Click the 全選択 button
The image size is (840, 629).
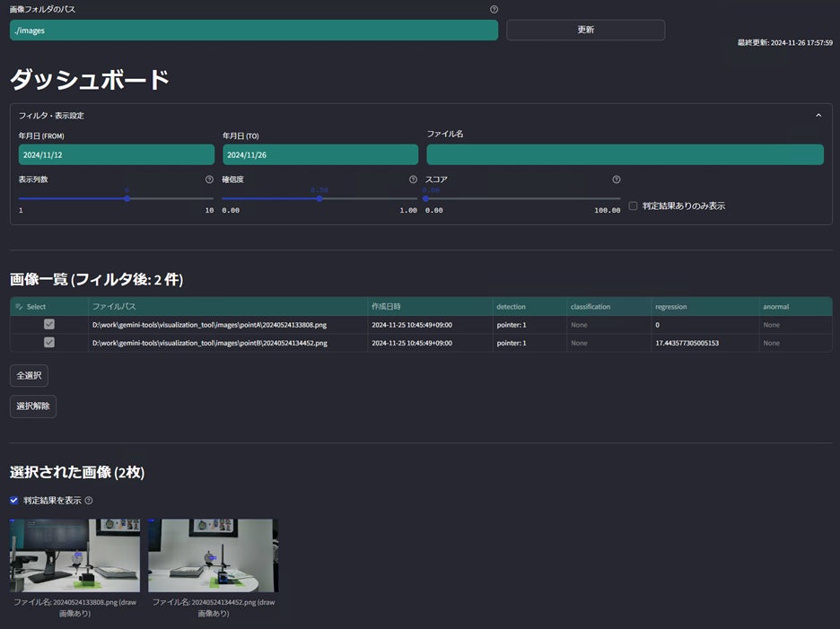29,376
